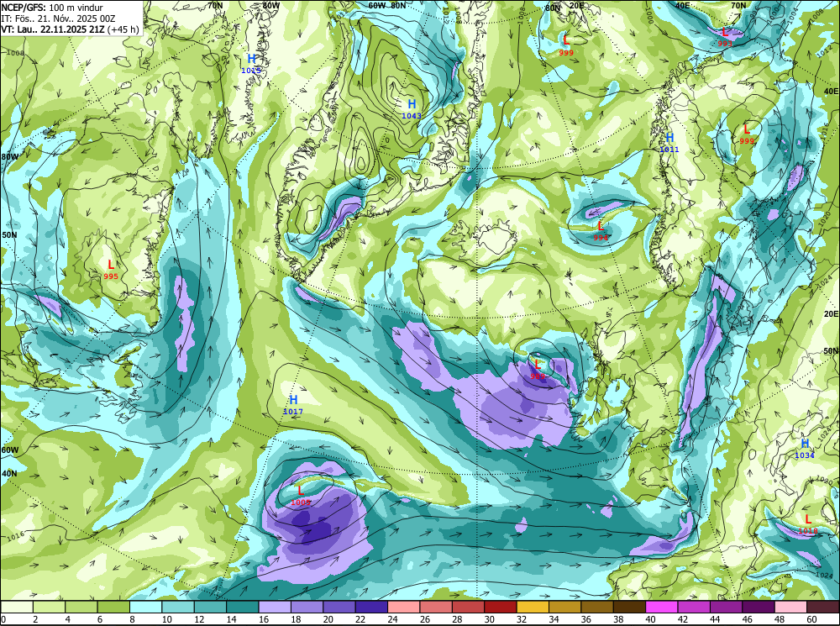Pick the violet 20–22 legend swatch
Screen dimensions: 840x626
coord(339,607)
